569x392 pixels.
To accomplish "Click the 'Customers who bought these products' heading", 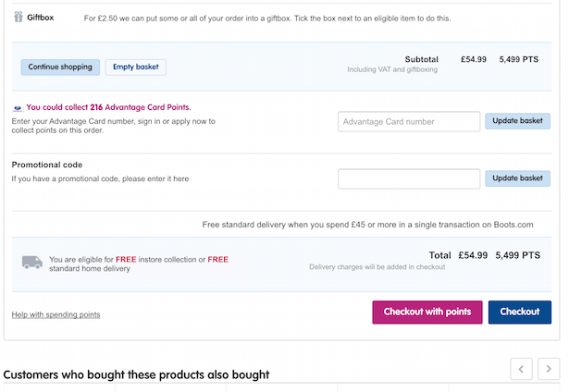I will 136,374.
